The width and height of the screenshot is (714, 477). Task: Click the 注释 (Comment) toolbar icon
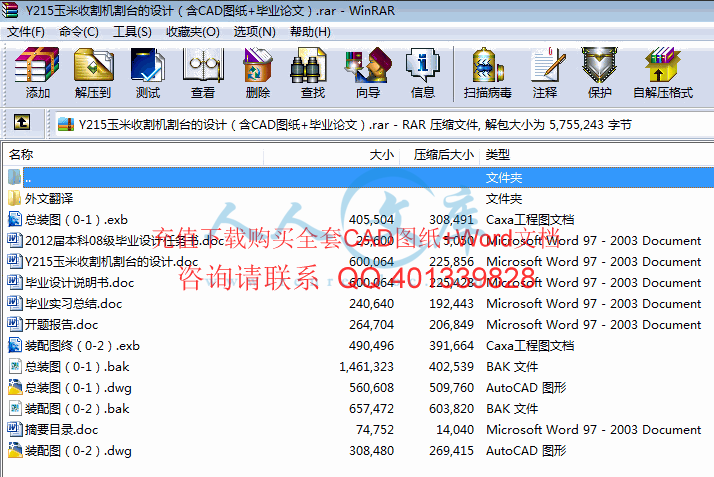click(x=548, y=65)
